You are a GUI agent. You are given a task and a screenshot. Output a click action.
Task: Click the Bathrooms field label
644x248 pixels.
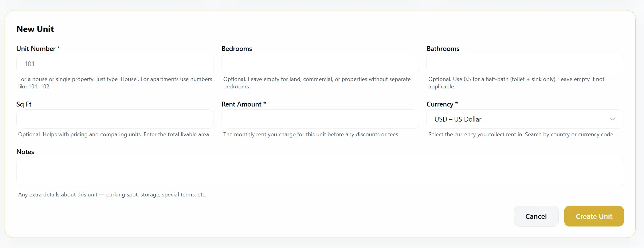(443, 48)
